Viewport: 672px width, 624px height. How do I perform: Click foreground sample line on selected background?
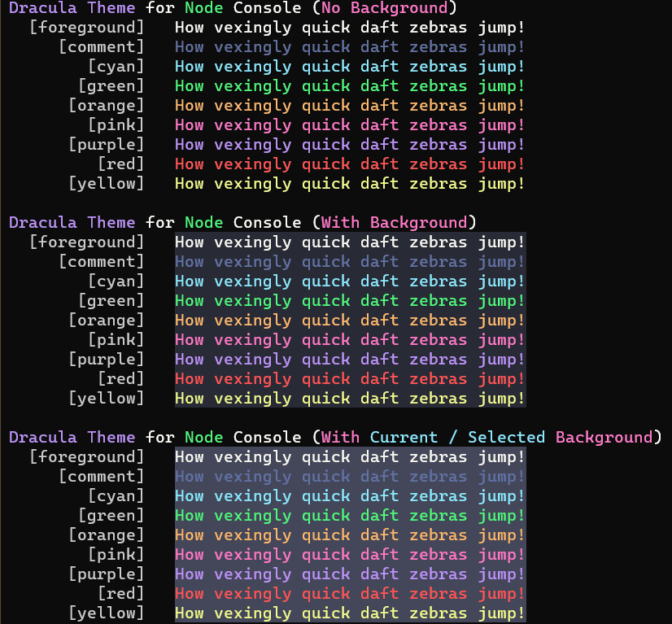pyautogui.click(x=350, y=457)
